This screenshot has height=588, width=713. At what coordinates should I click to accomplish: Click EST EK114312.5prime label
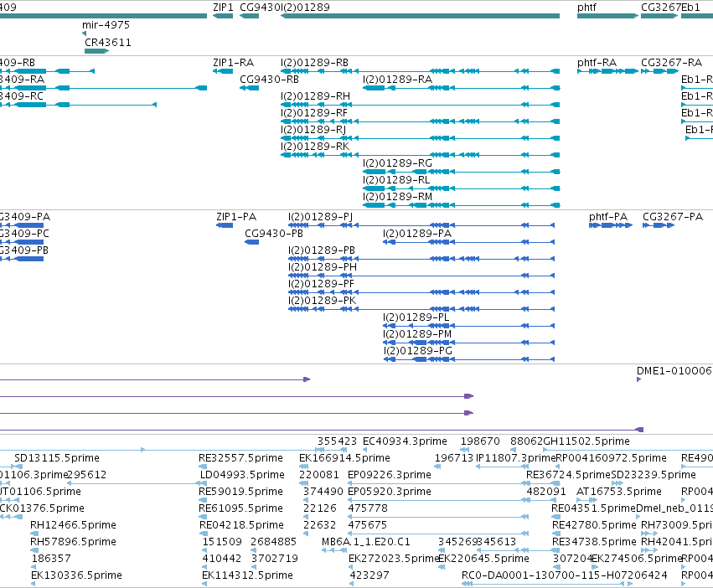coord(247,576)
